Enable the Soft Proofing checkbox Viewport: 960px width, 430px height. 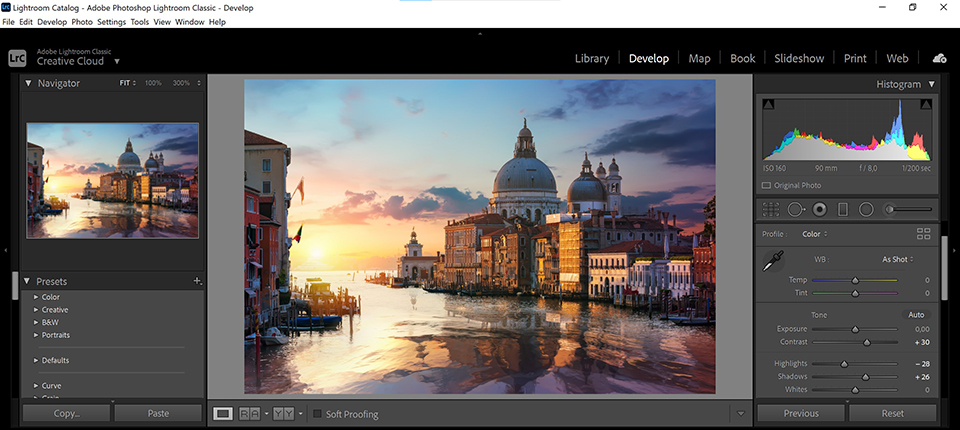pyautogui.click(x=317, y=414)
